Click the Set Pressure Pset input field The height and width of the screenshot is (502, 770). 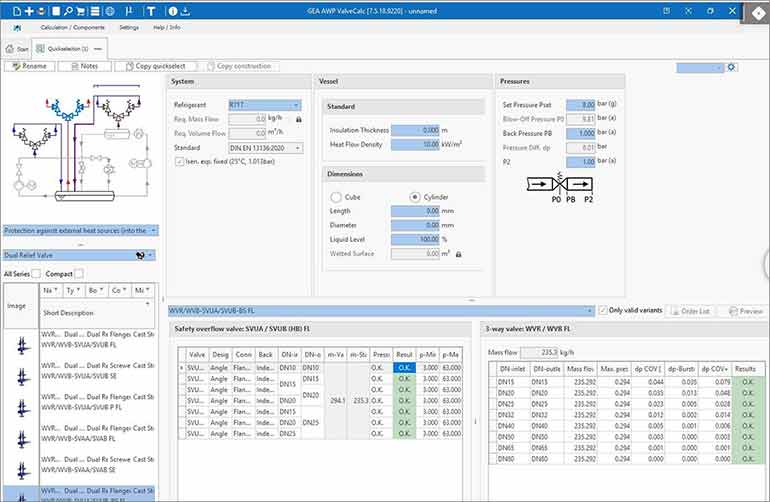pyautogui.click(x=579, y=104)
